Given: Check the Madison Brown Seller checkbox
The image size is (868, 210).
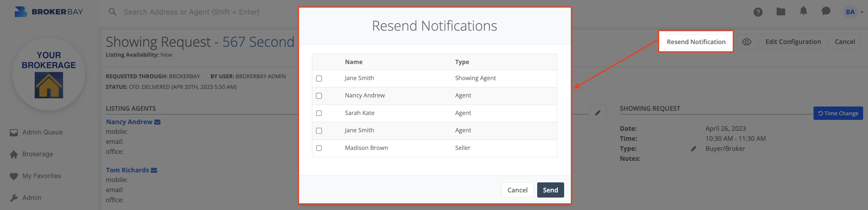Looking at the screenshot, I should click(319, 148).
